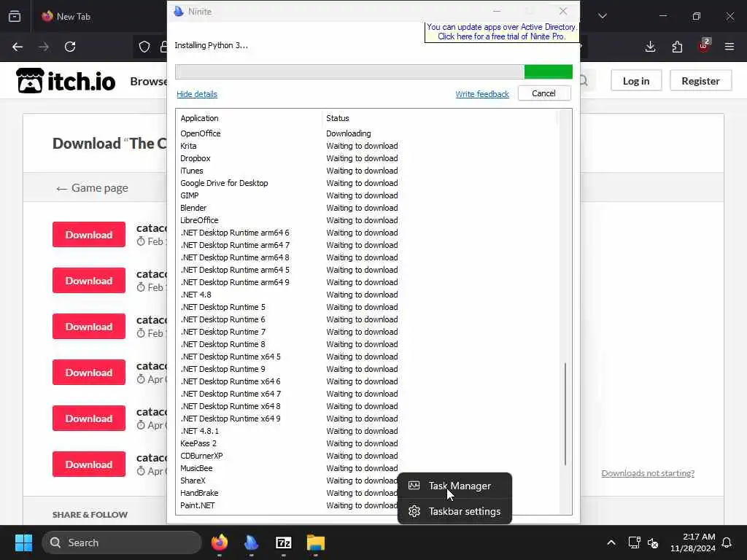The image size is (747, 560).
Task: Select the KeePass 2 row
Action: tap(367, 443)
